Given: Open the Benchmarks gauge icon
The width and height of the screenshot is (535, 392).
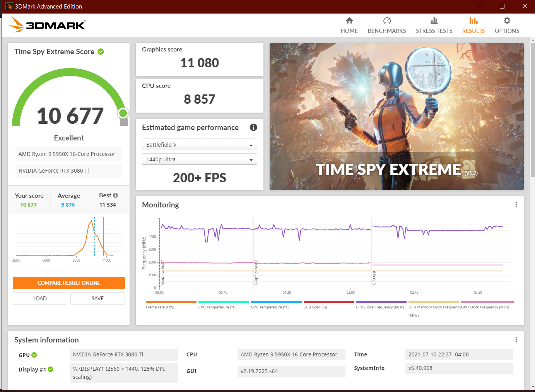Looking at the screenshot, I should click(387, 21).
